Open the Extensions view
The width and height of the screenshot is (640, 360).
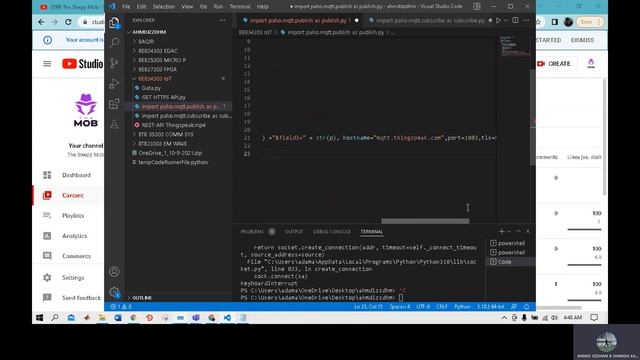pyautogui.click(x=114, y=104)
